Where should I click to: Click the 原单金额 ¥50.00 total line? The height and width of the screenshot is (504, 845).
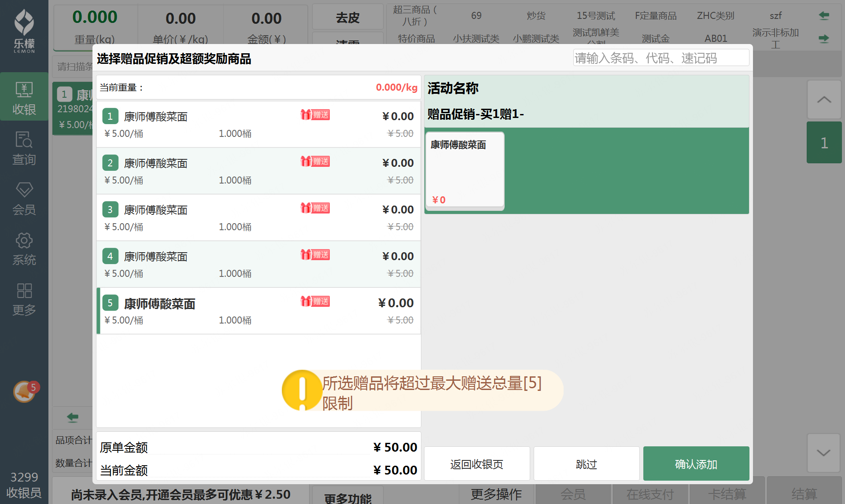[258, 447]
